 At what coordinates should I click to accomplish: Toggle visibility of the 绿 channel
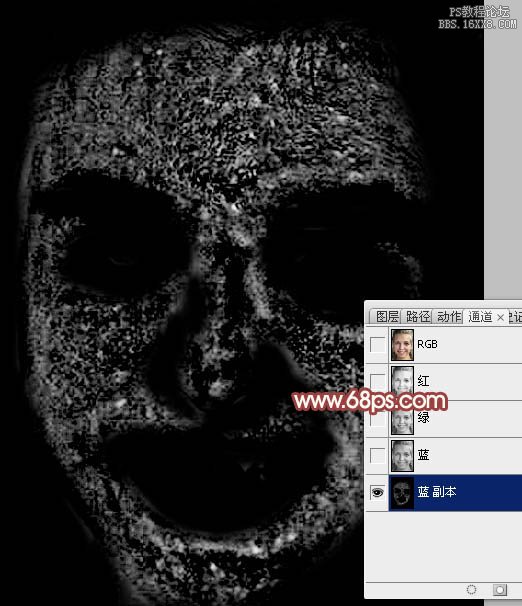tap(377, 418)
